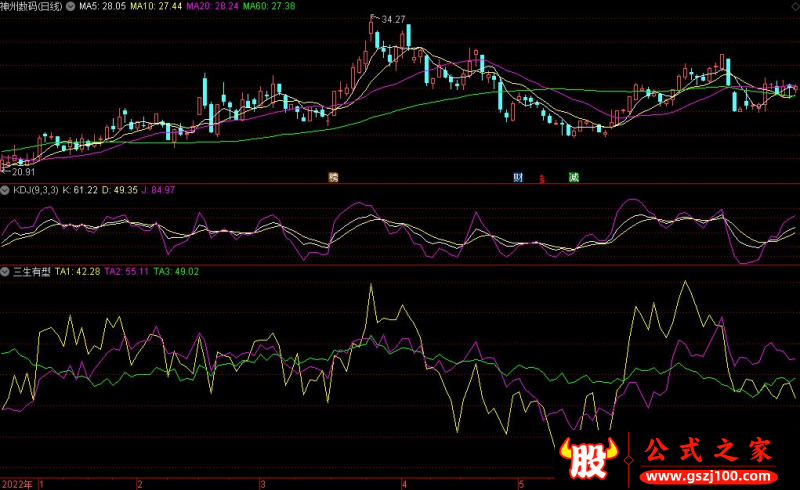Expand the 三生有型 indicator dropdown arrow
Screen dimensions: 800x490
[6, 271]
